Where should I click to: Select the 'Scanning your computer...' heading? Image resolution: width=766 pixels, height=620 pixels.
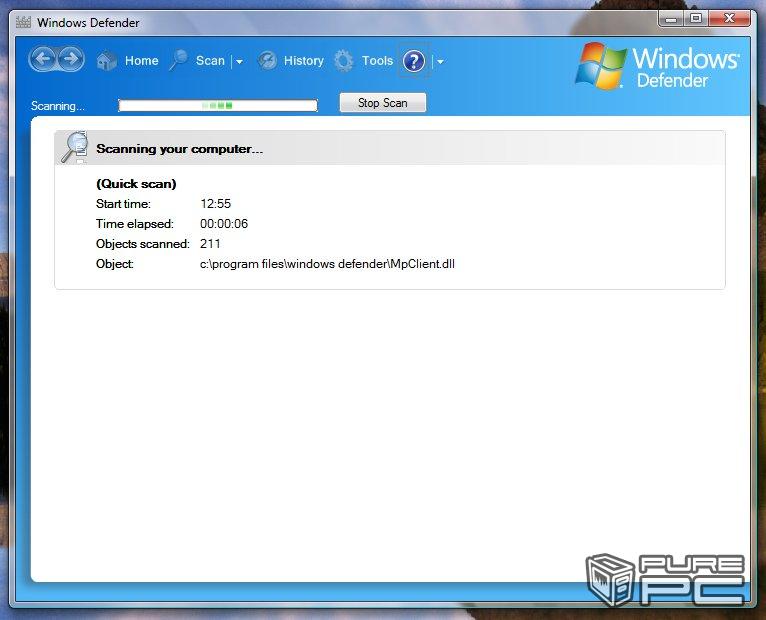click(x=179, y=149)
